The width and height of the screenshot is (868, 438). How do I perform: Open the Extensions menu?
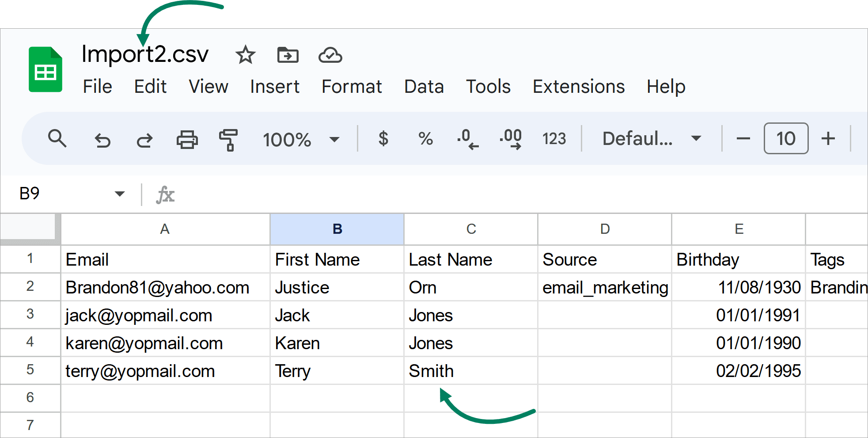[x=579, y=87]
